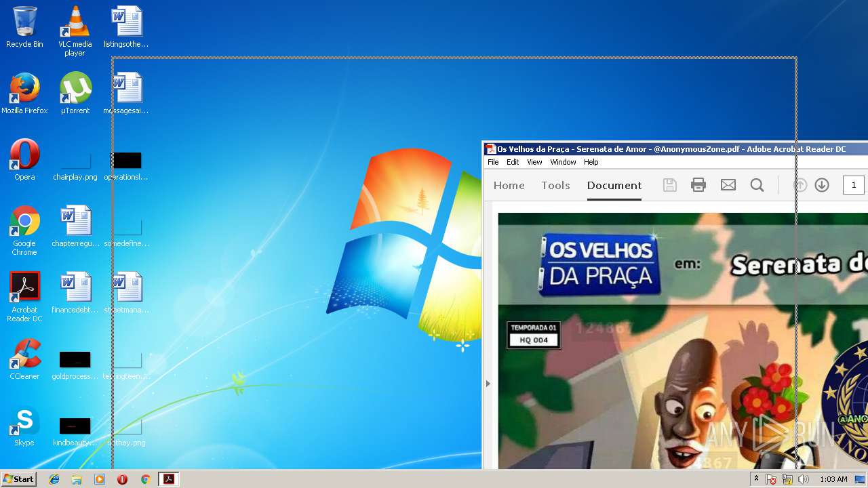The width and height of the screenshot is (868, 488).
Task: Open the File menu in Acrobat Reader
Action: (493, 162)
